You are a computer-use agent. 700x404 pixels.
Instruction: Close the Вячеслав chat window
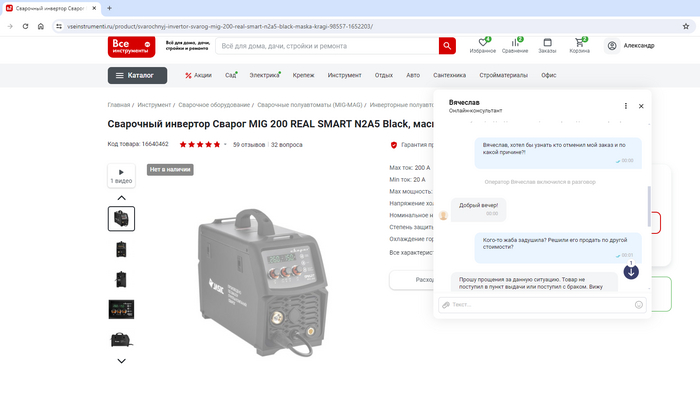click(x=641, y=106)
